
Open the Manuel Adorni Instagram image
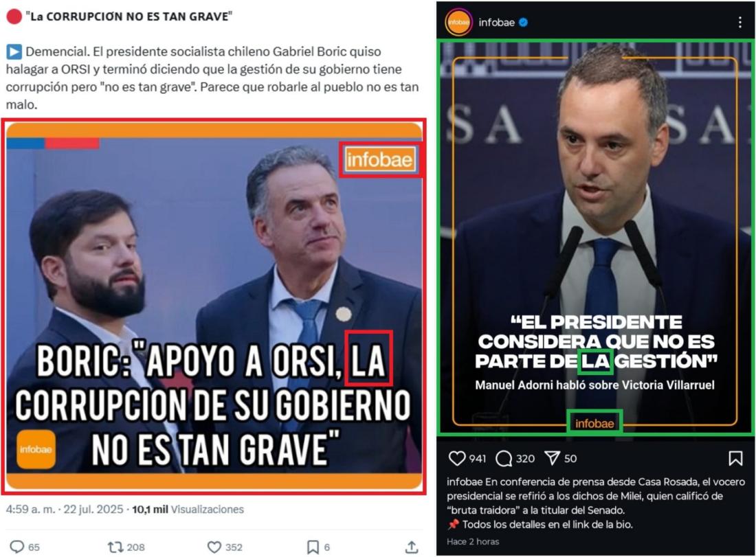tap(595, 238)
